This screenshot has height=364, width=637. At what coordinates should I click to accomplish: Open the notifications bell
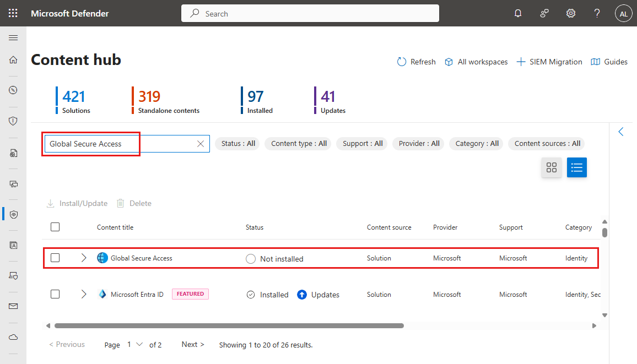tap(517, 13)
